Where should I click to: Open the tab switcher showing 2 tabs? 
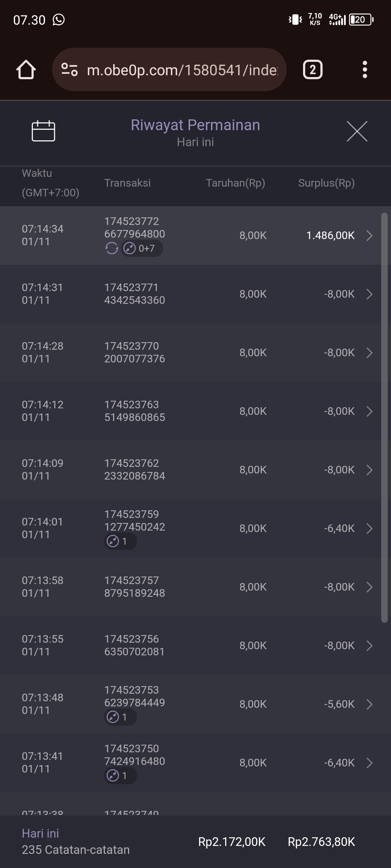(312, 69)
